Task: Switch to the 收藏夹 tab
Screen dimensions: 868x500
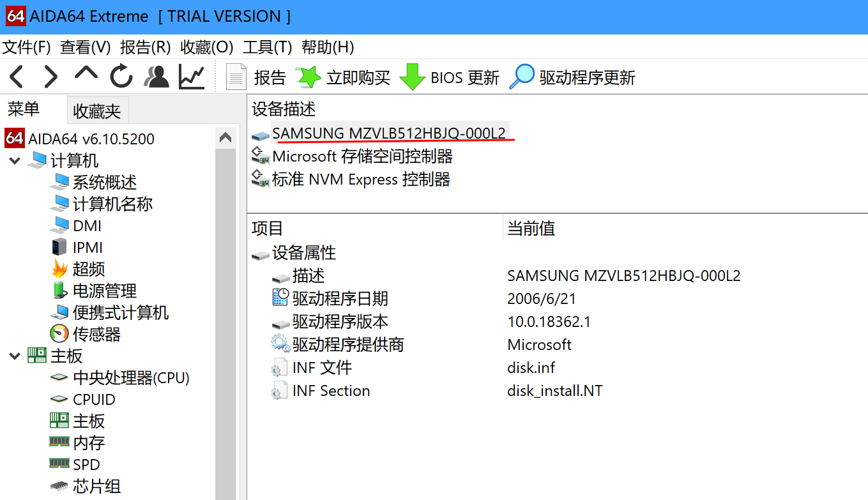Action: pos(97,109)
